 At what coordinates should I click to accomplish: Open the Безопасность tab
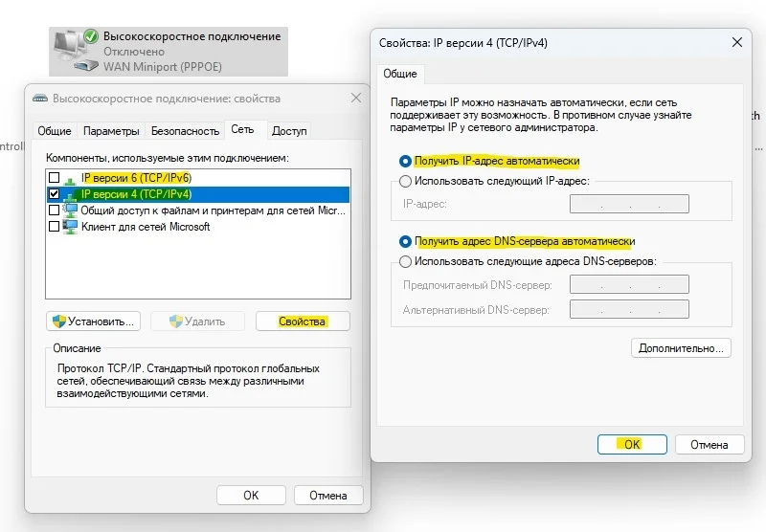click(185, 131)
